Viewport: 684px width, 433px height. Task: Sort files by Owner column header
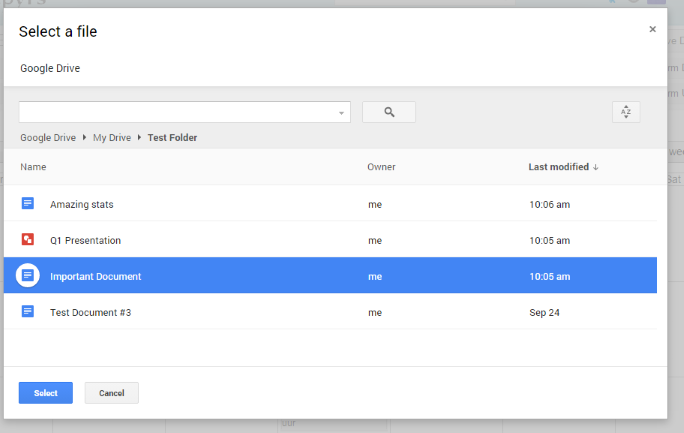pyautogui.click(x=381, y=167)
